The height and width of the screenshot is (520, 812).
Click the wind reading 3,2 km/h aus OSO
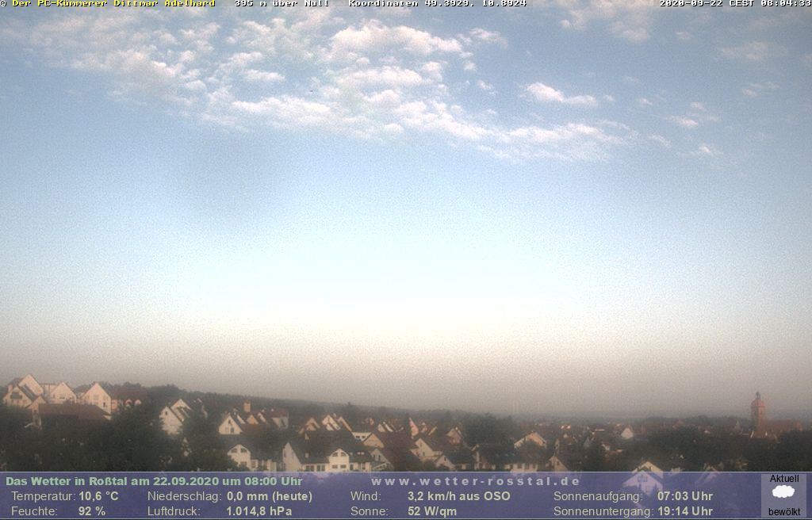coord(458,496)
